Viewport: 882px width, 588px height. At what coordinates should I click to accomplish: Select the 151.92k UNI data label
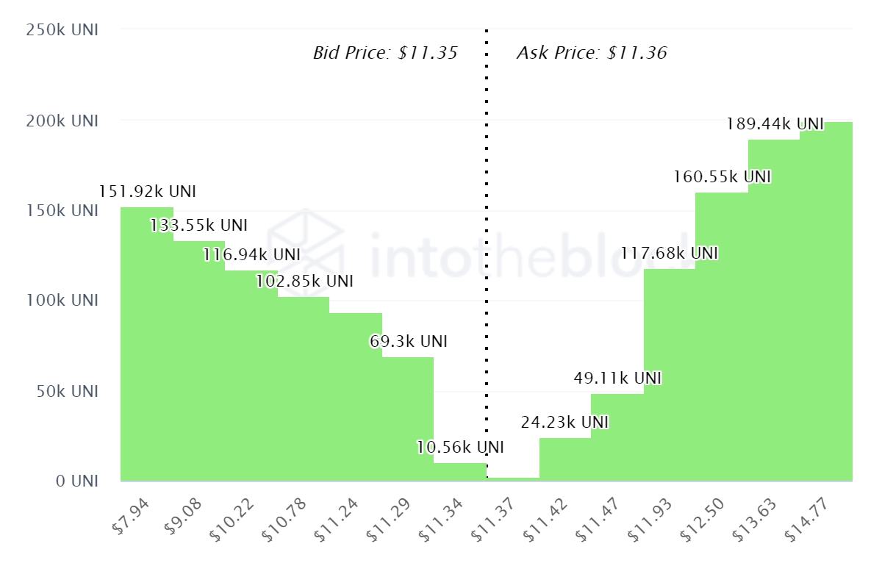[148, 192]
